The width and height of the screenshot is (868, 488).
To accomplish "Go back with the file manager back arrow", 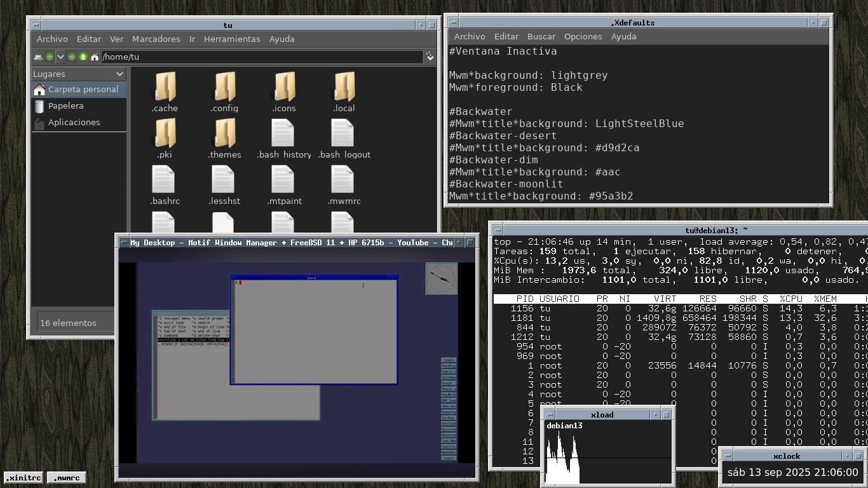I will (x=50, y=57).
